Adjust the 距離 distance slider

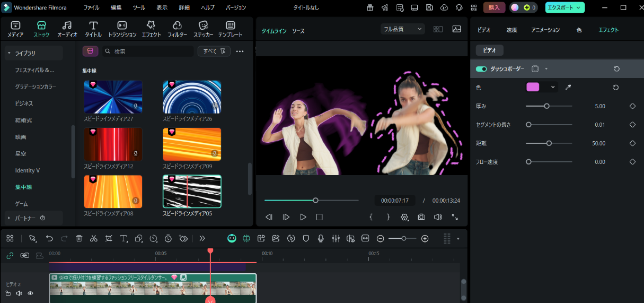pyautogui.click(x=549, y=143)
